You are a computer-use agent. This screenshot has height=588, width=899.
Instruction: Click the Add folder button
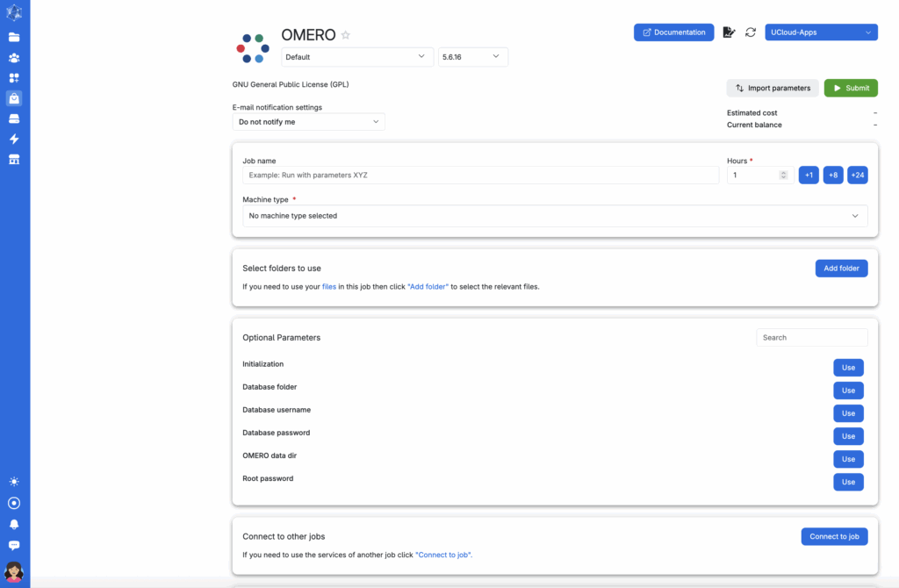pyautogui.click(x=842, y=269)
